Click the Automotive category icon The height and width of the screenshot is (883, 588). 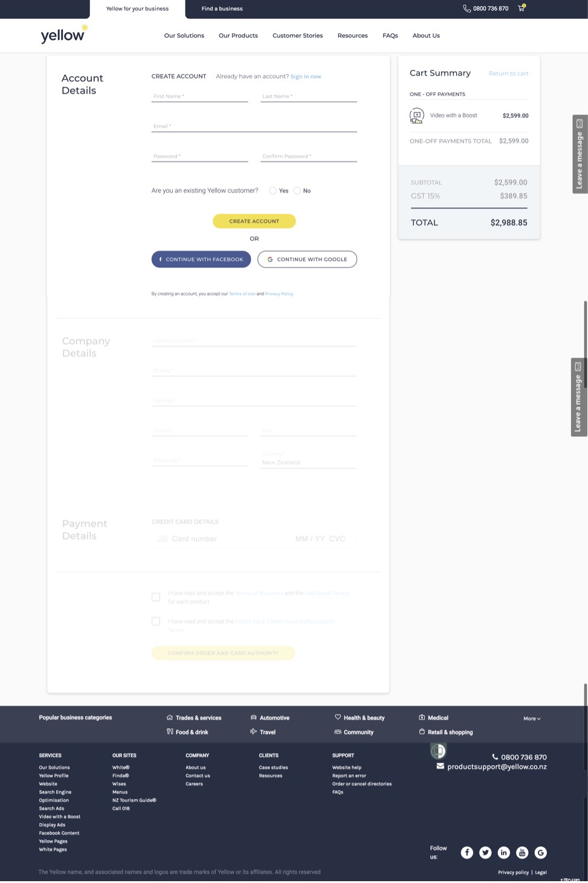click(x=254, y=717)
